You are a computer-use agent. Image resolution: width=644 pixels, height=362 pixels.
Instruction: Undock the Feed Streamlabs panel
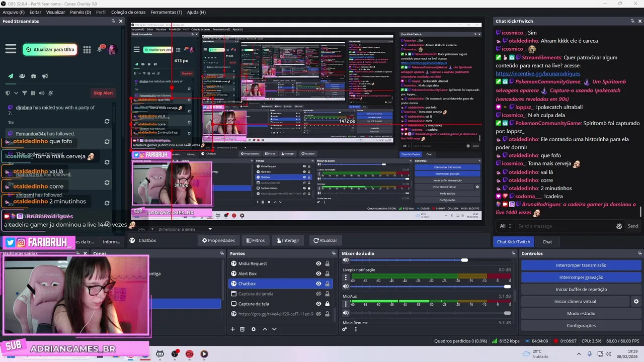click(x=113, y=21)
